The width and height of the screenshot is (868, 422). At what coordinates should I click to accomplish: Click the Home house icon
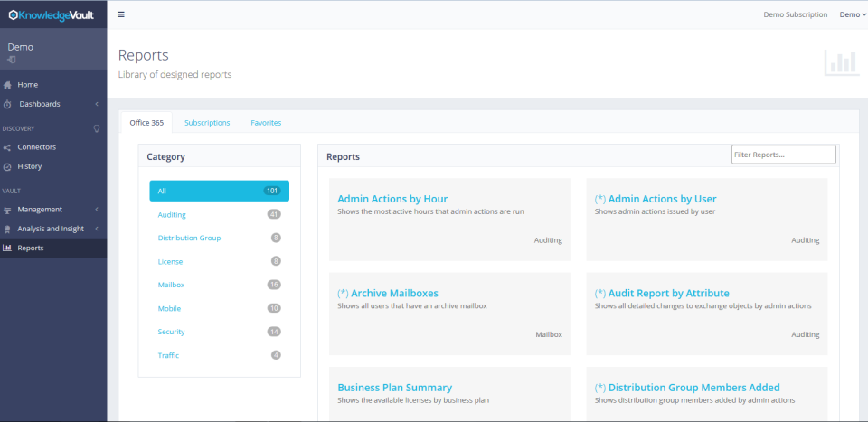7,85
